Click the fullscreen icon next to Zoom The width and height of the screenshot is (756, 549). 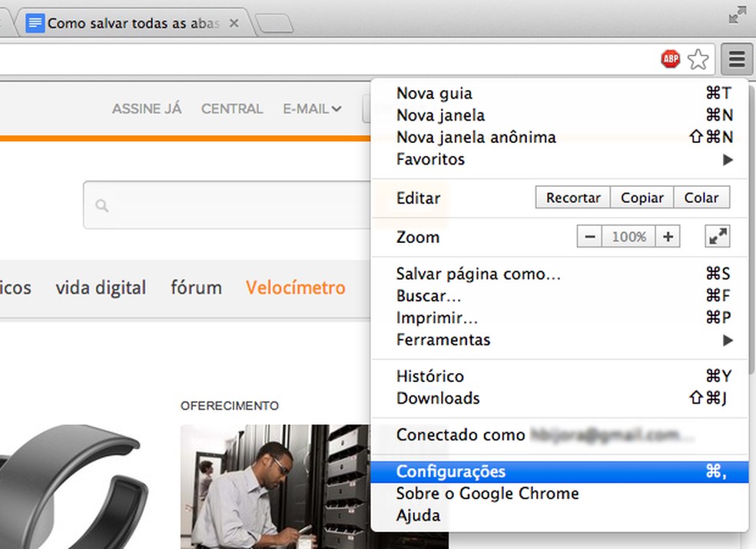tap(717, 237)
